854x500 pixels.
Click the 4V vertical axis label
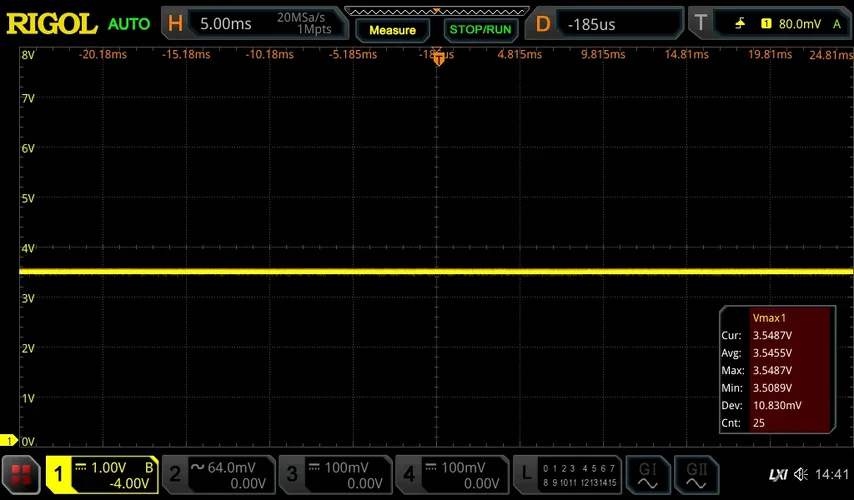coord(28,248)
